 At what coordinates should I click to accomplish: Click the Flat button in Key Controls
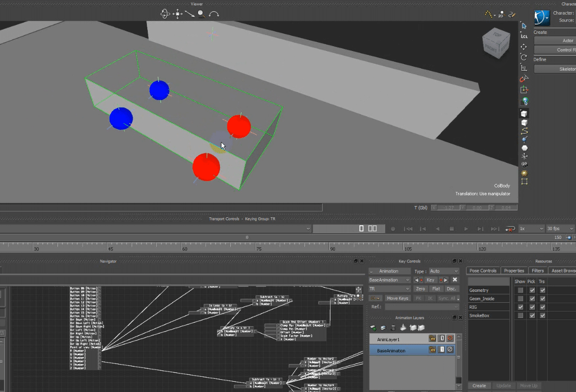coord(436,289)
